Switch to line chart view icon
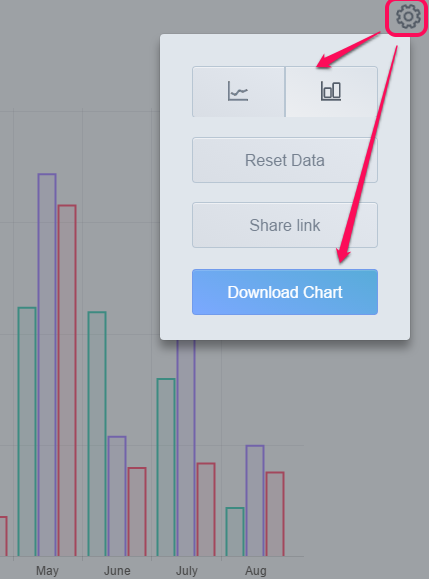 click(x=238, y=92)
